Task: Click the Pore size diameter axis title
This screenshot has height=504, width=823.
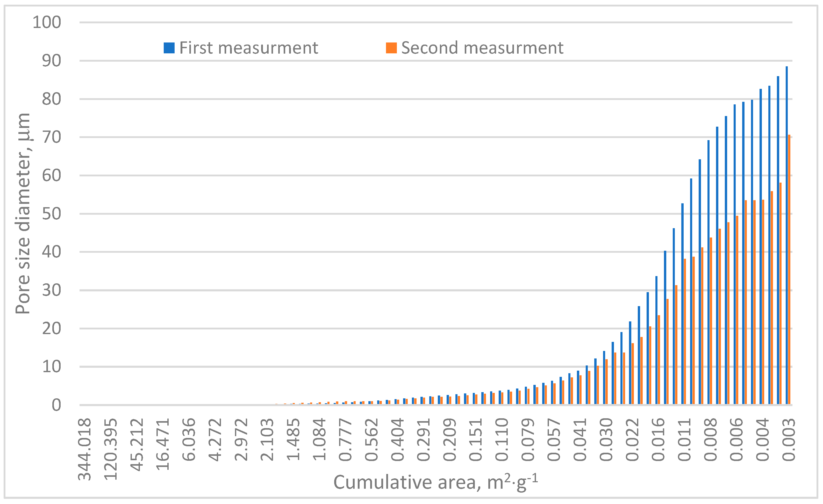Action: pos(23,213)
